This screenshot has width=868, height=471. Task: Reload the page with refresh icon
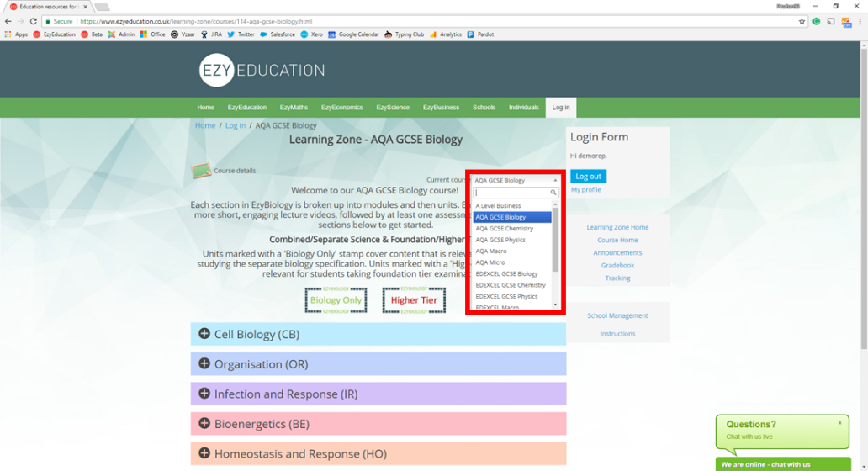[33, 21]
